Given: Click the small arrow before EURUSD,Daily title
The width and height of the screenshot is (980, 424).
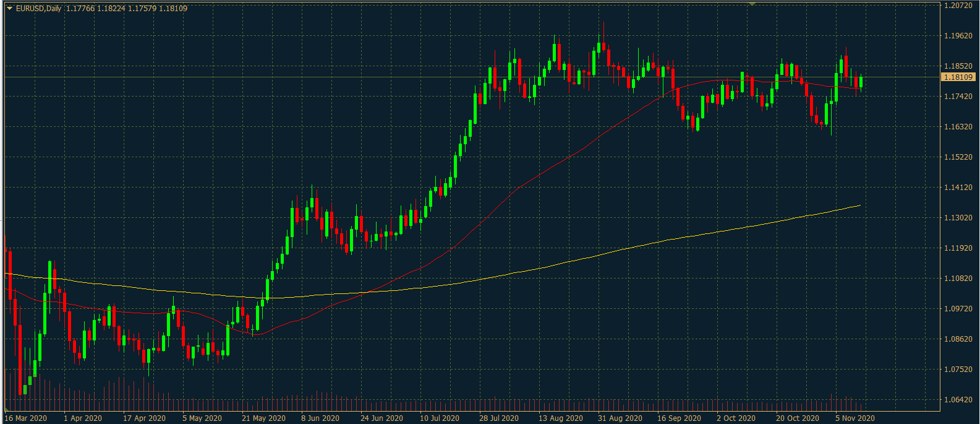Looking at the screenshot, I should click(x=9, y=9).
